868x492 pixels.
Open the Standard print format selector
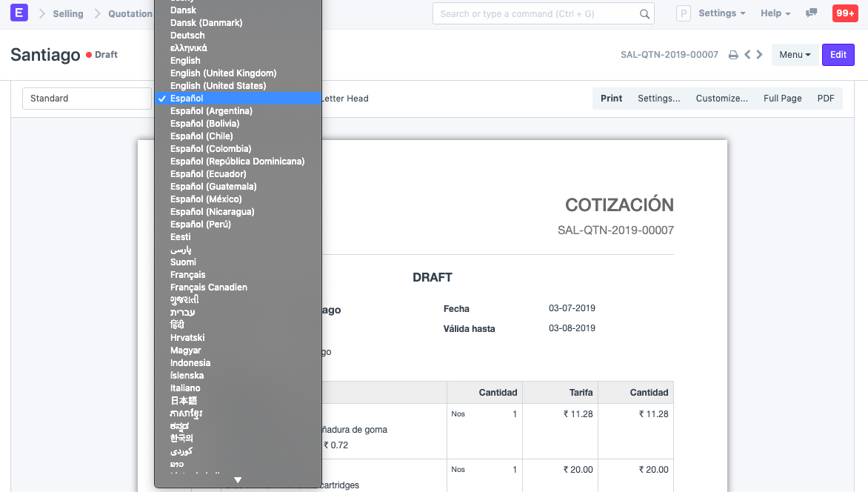87,99
